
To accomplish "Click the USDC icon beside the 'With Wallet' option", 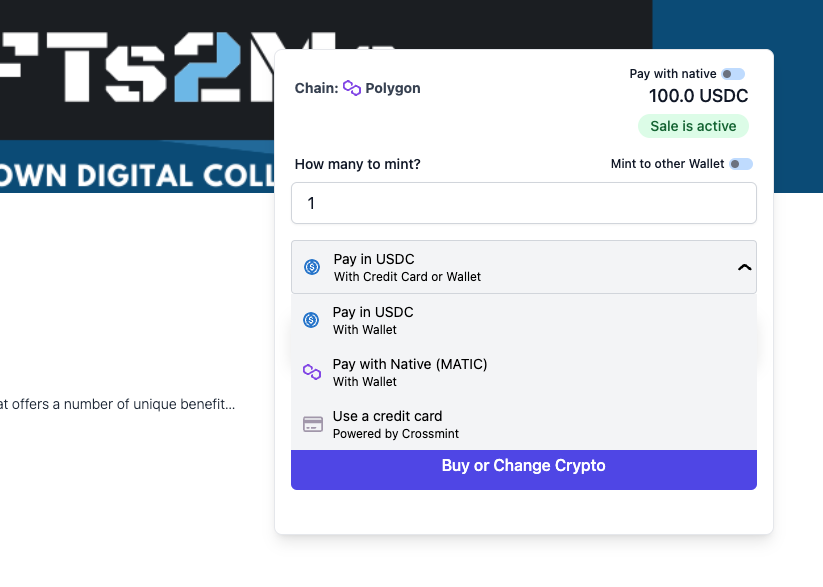I will [311, 320].
